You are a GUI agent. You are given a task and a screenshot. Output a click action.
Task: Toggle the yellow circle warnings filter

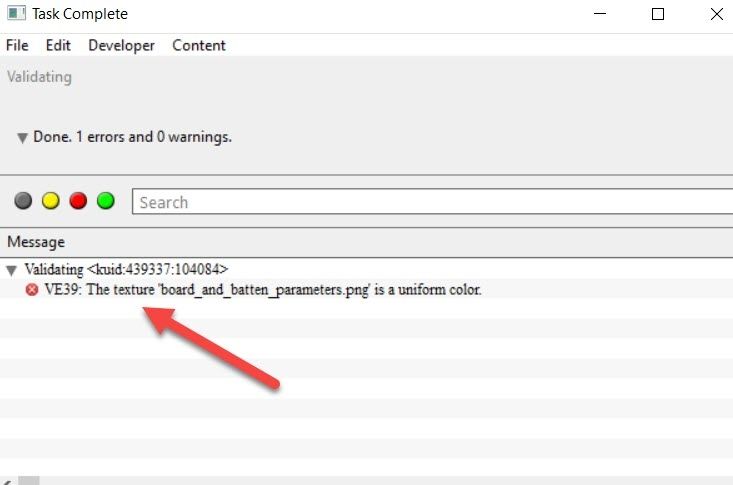coord(50,201)
